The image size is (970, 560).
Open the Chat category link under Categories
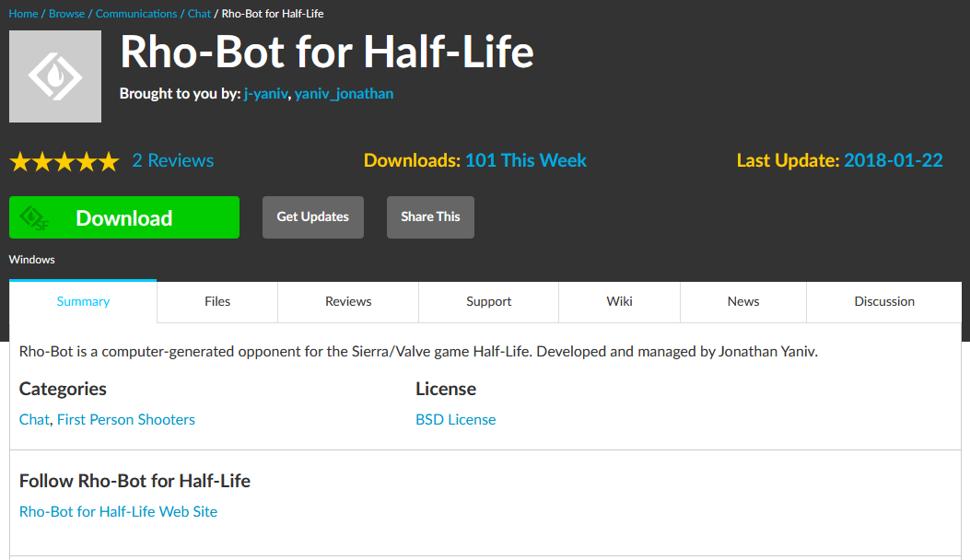[34, 419]
